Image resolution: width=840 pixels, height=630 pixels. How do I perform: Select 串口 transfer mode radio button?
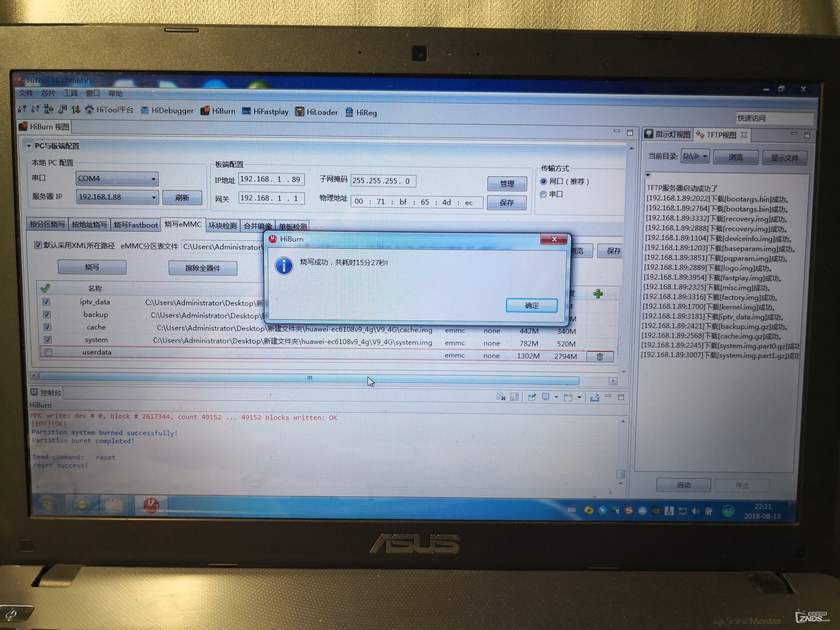pos(543,194)
